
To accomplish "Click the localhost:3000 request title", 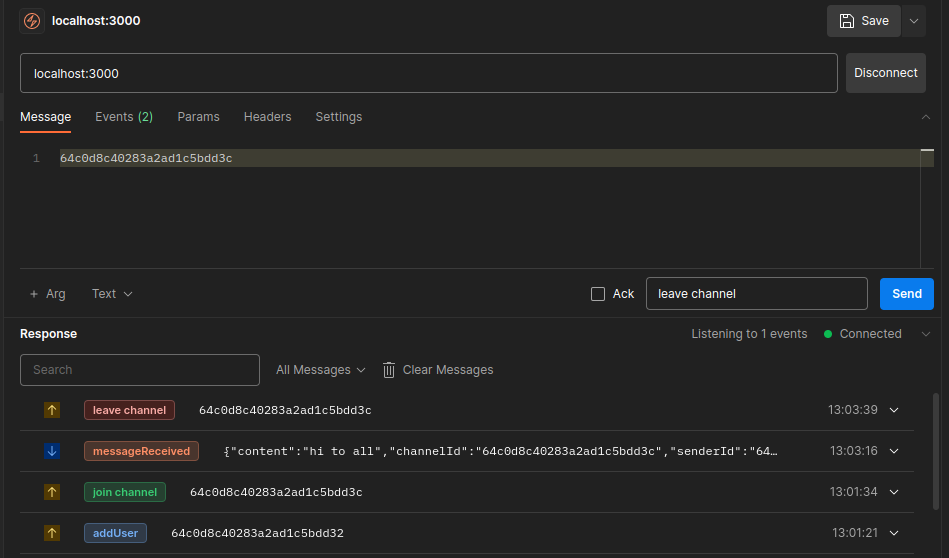I will [x=96, y=21].
